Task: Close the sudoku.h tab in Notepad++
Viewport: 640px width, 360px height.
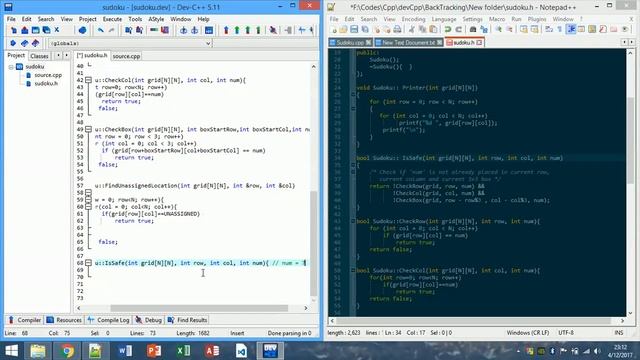Action: click(x=480, y=42)
